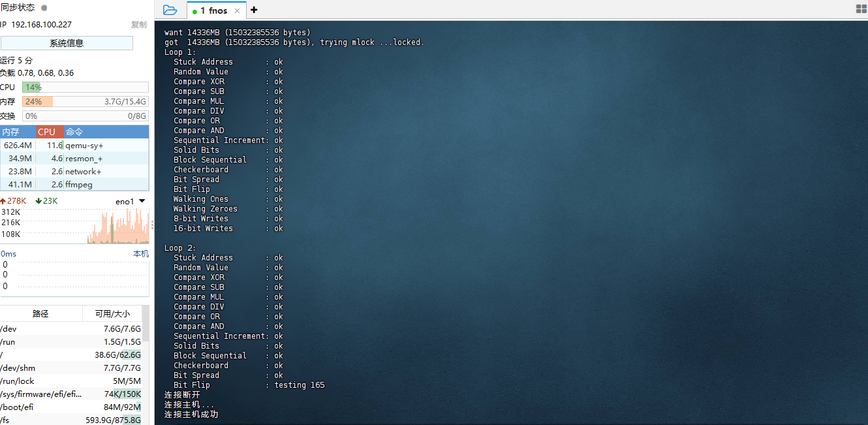Click the sync status indicator dot
This screenshot has width=868, height=425.
(44, 8)
